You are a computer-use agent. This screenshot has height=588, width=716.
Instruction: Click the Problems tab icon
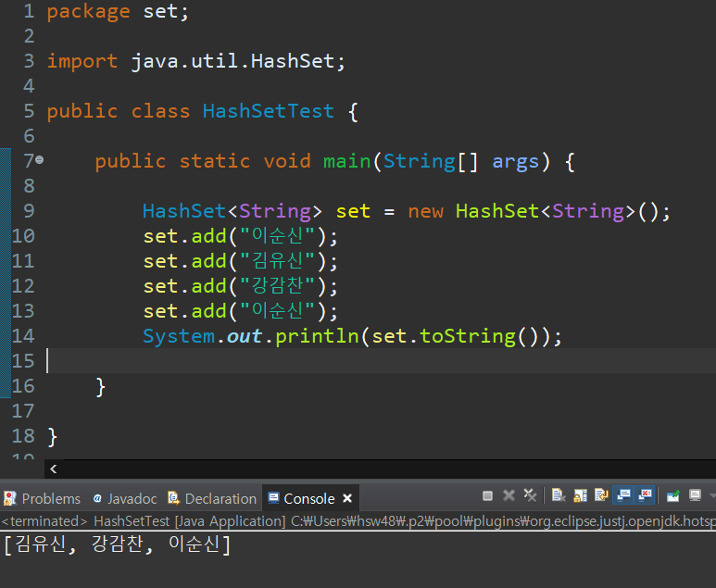tap(9, 498)
